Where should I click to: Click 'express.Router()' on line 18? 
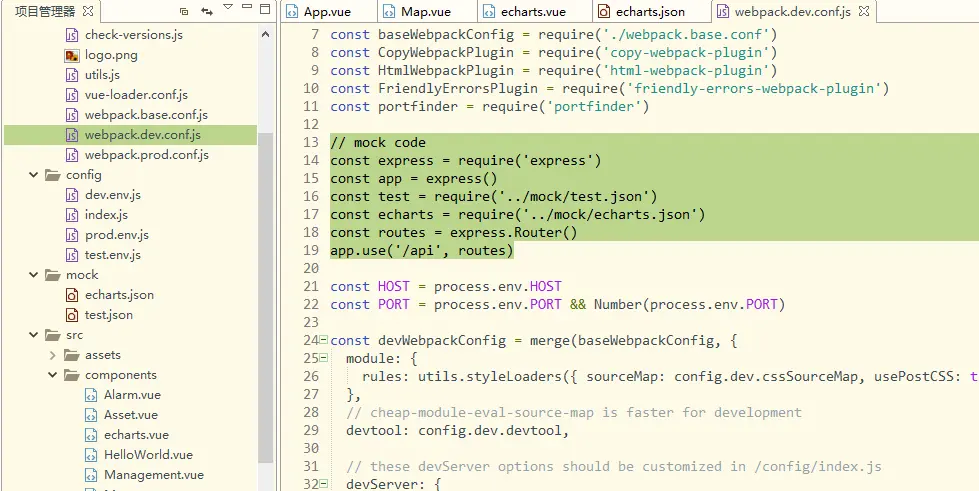(x=514, y=232)
